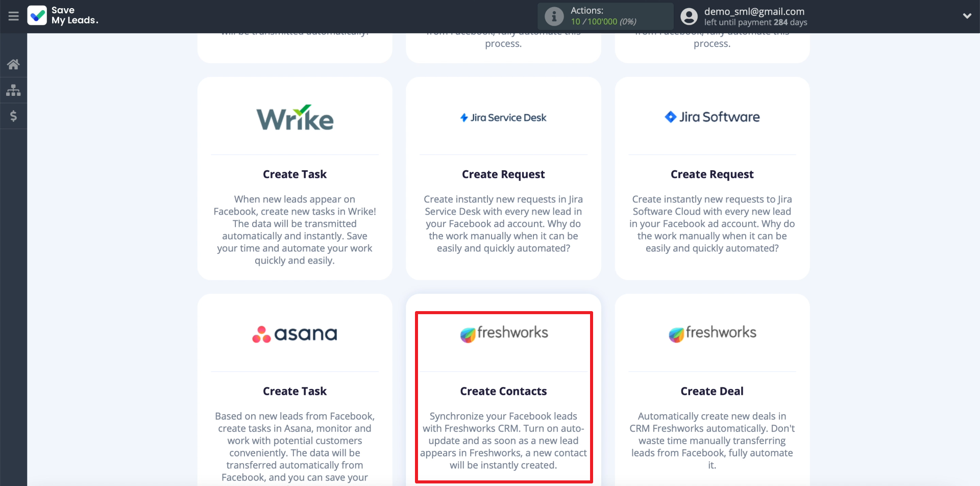
Task: Select Asana Create Task heading
Action: [295, 391]
